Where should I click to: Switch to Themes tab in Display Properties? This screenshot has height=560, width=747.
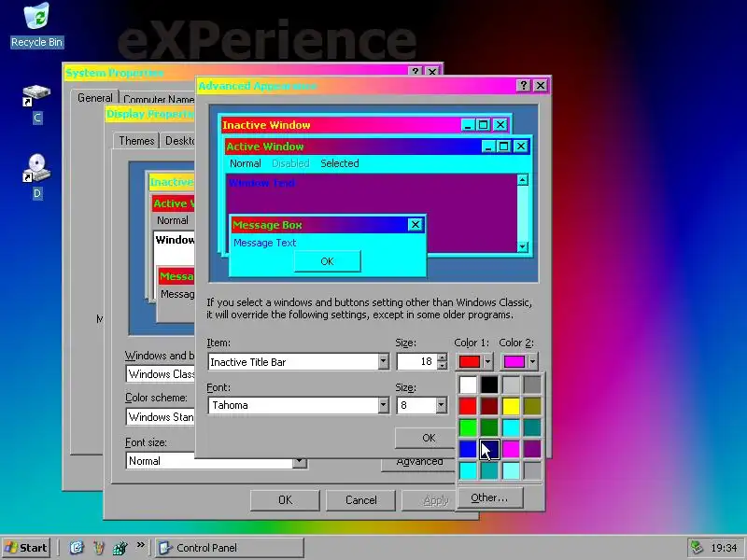coord(136,141)
